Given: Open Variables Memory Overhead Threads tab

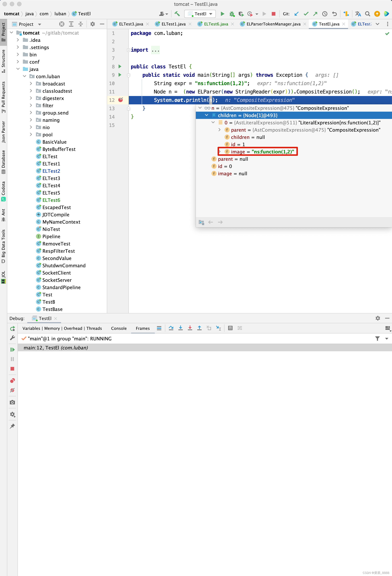Looking at the screenshot, I should click(62, 328).
